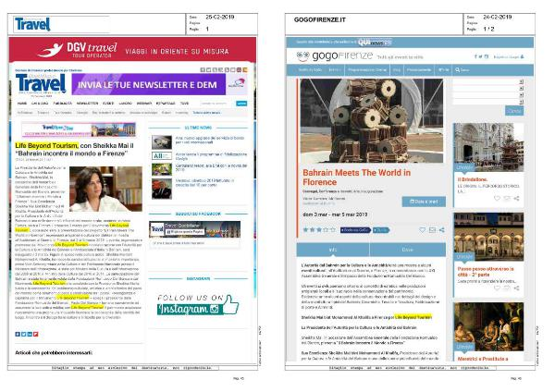This screenshot has width=555, height=392.
Task: Open the Passo passo attraverso la città card title
Action: [x=486, y=272]
